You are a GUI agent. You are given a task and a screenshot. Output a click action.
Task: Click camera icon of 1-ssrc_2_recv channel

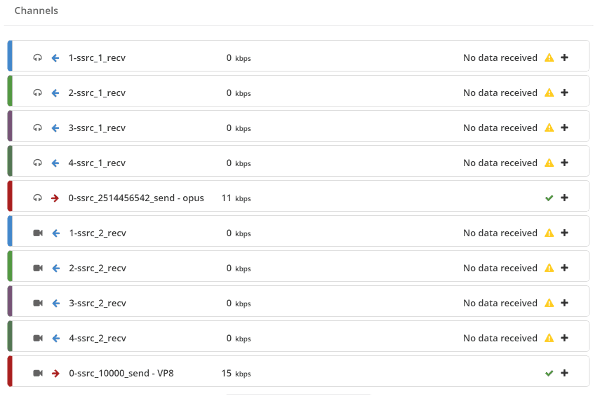click(x=38, y=233)
